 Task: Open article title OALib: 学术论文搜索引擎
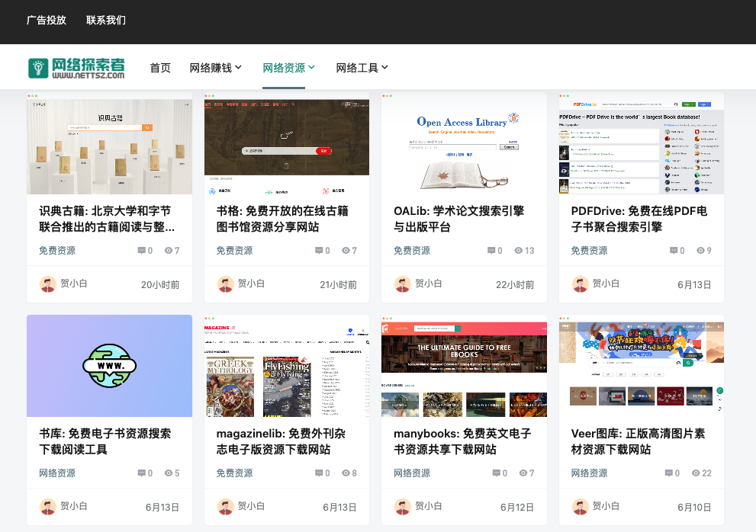click(x=459, y=219)
